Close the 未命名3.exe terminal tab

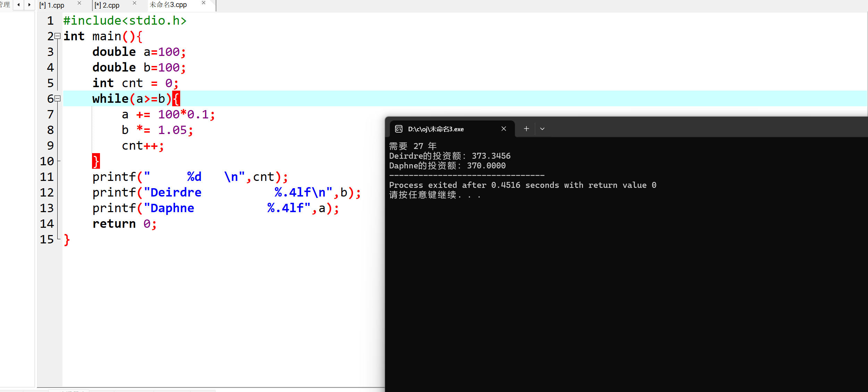tap(504, 129)
